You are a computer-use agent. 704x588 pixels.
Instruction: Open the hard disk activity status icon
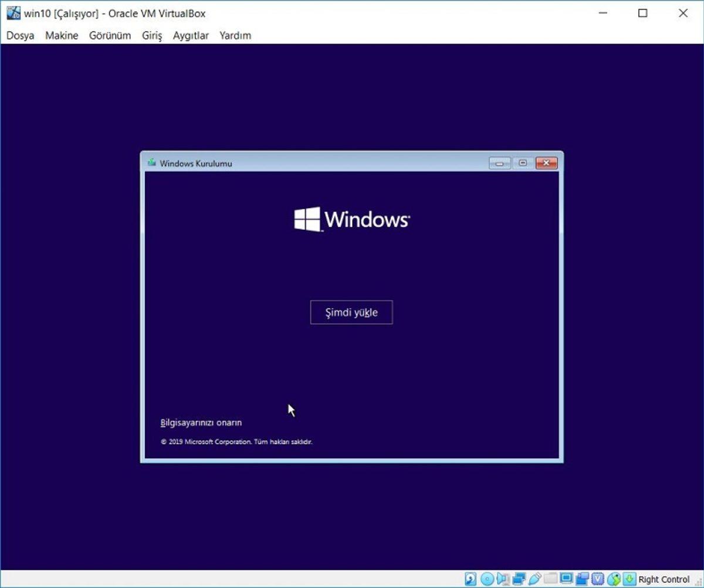[471, 579]
